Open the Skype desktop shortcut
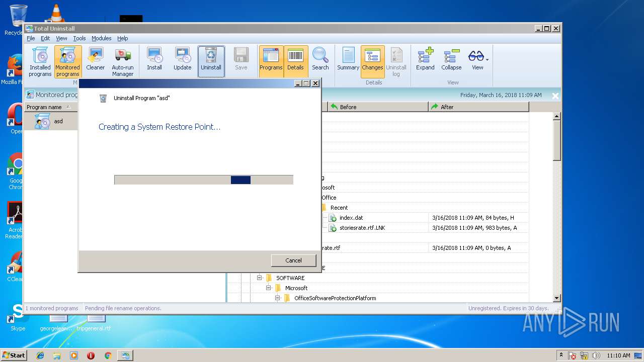The width and height of the screenshot is (644, 362). [18, 317]
